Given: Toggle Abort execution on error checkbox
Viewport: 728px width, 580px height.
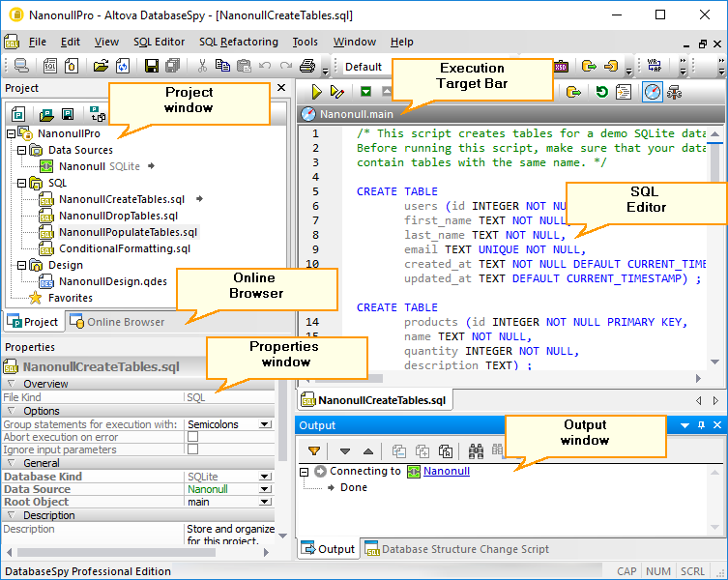Looking at the screenshot, I should click(x=192, y=437).
